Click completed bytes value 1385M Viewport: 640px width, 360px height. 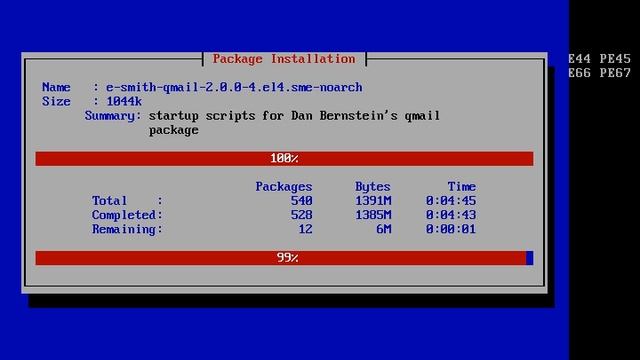pos(373,215)
